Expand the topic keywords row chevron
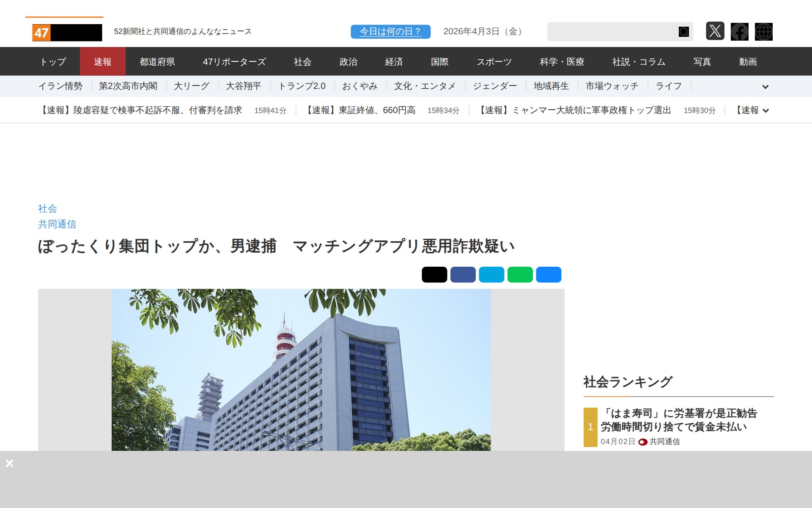This screenshot has height=508, width=812. tap(765, 87)
